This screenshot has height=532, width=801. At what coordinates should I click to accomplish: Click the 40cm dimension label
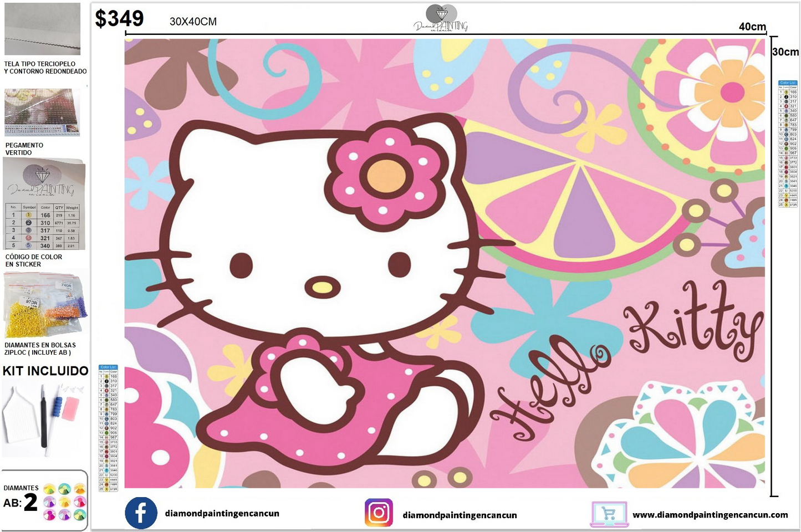[x=753, y=25]
